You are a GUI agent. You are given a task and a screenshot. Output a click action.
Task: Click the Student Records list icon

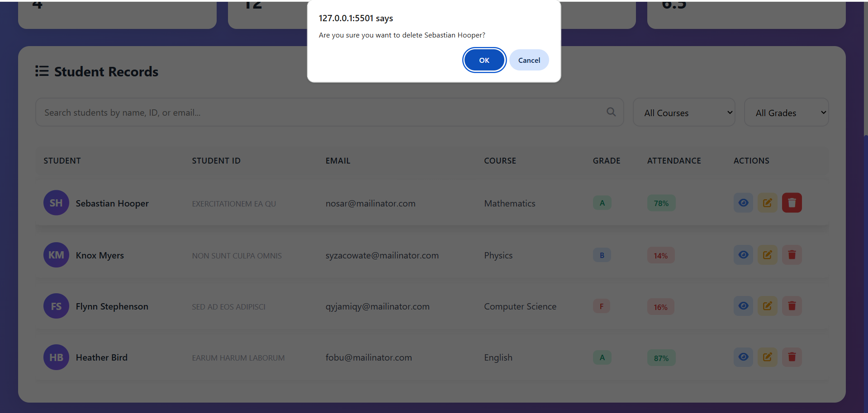click(x=42, y=71)
